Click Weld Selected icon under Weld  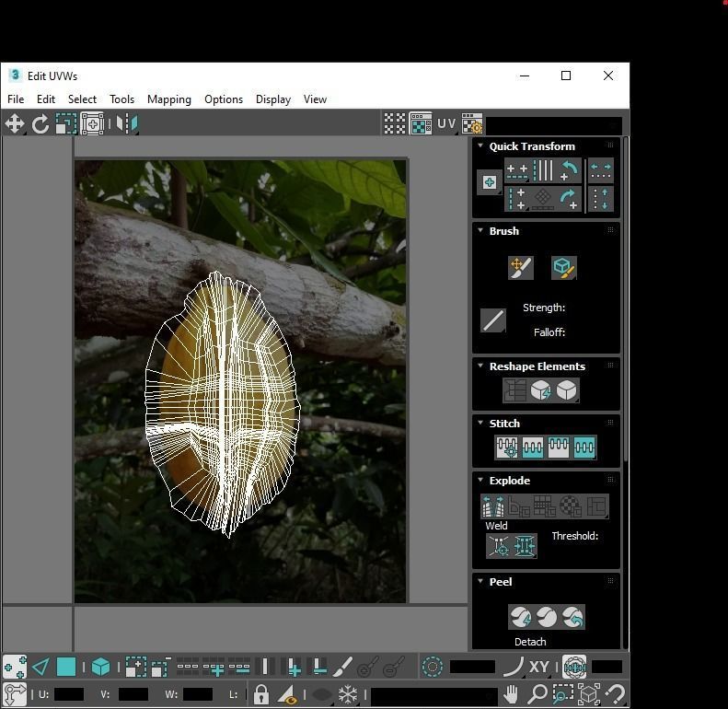(x=525, y=546)
